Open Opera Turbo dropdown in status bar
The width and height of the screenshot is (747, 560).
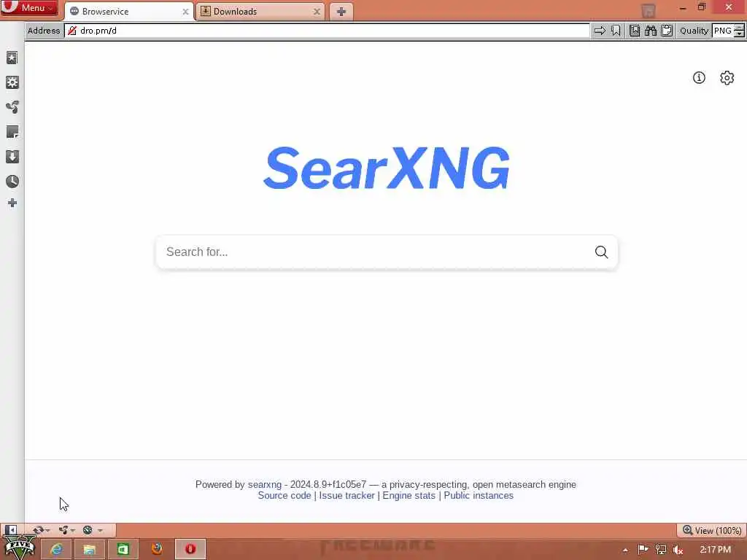93,530
